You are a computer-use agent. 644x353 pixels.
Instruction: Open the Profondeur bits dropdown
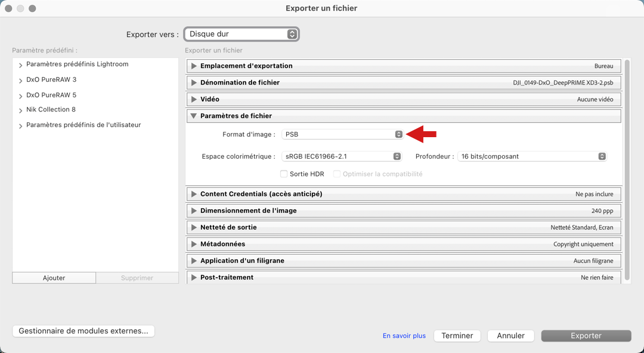pos(532,156)
